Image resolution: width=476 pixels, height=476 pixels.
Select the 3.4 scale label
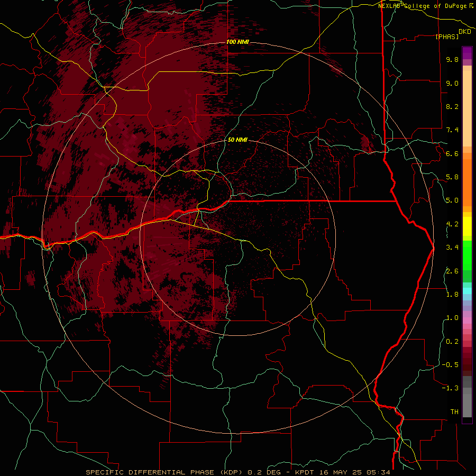click(452, 248)
